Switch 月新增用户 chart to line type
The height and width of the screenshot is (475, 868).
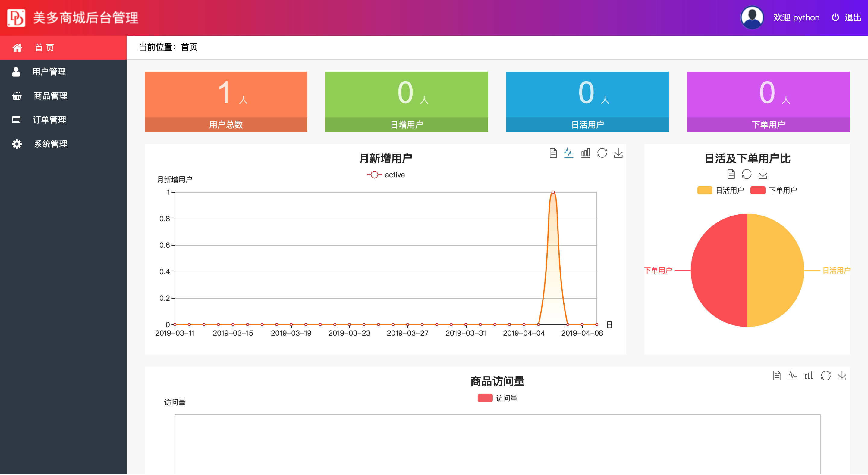tap(569, 153)
